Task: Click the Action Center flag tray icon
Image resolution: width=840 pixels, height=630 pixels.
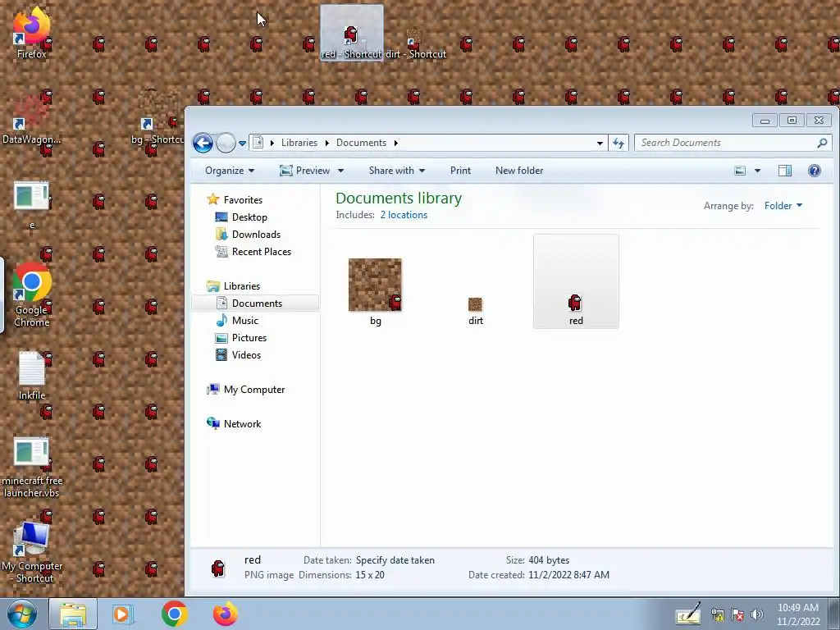Action: click(x=737, y=614)
